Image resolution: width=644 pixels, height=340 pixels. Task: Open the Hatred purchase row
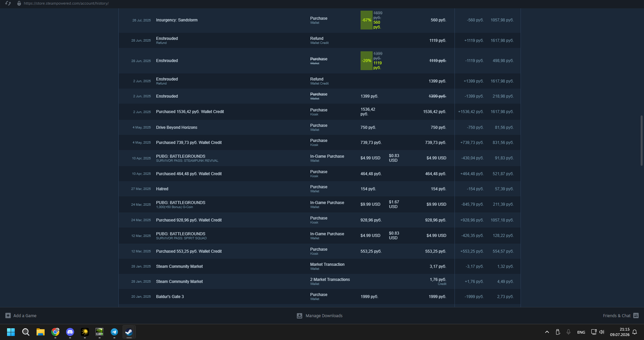[x=320, y=189]
